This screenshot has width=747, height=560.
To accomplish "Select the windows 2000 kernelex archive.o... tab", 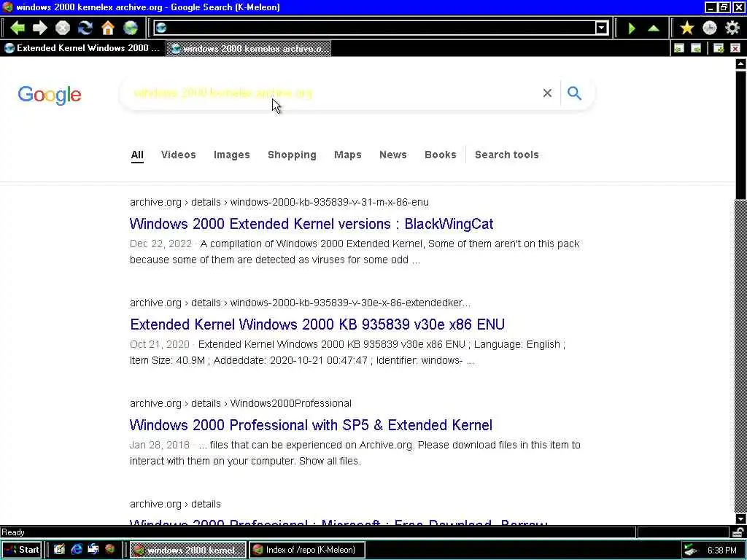I will click(248, 49).
